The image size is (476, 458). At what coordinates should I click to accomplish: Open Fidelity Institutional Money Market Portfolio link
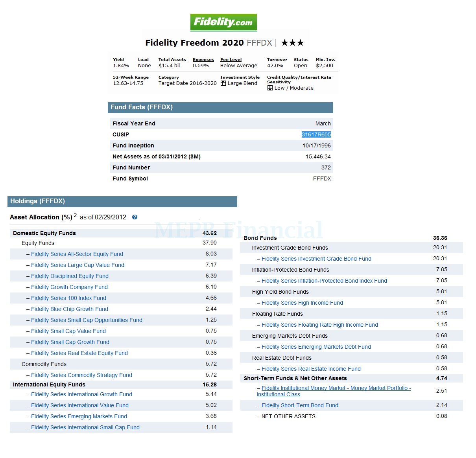[x=334, y=391]
